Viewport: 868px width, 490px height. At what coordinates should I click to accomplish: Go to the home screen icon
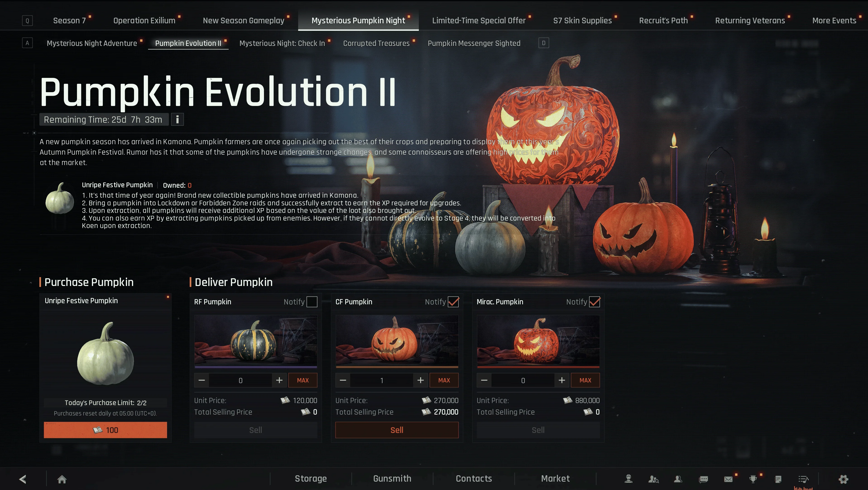pyautogui.click(x=62, y=479)
